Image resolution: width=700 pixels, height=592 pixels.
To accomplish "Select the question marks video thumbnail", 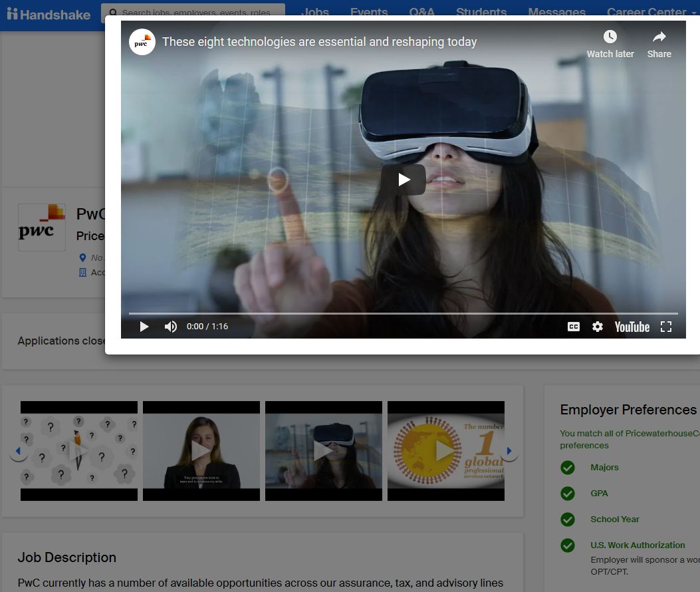I will coord(79,450).
